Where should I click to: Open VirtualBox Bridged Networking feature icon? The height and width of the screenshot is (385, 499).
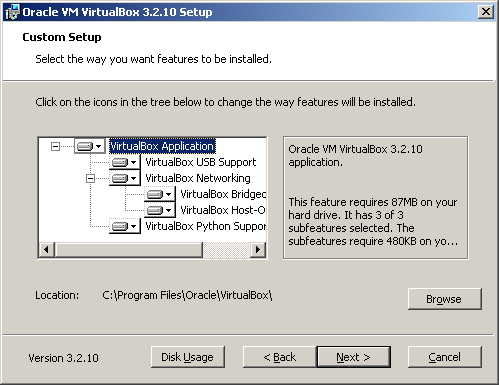pos(160,194)
